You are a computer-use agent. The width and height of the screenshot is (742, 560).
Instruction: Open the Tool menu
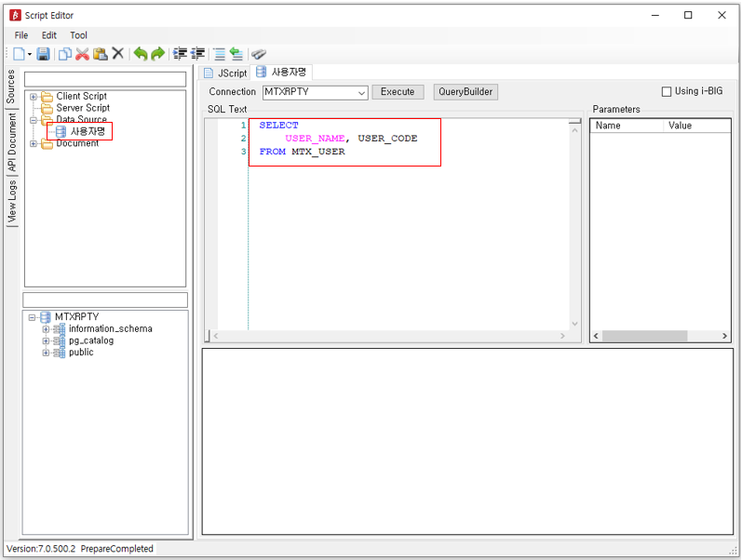click(78, 35)
